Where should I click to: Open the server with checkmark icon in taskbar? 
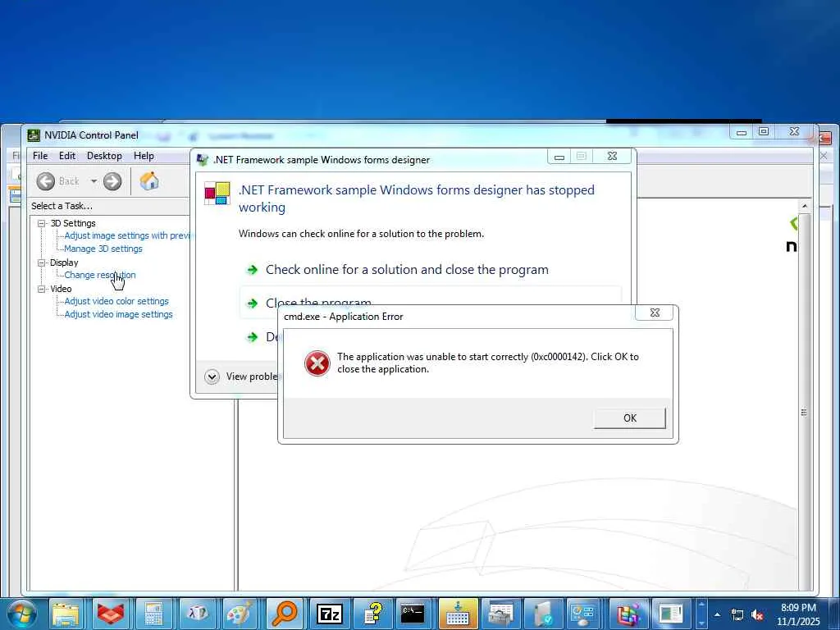(543, 614)
